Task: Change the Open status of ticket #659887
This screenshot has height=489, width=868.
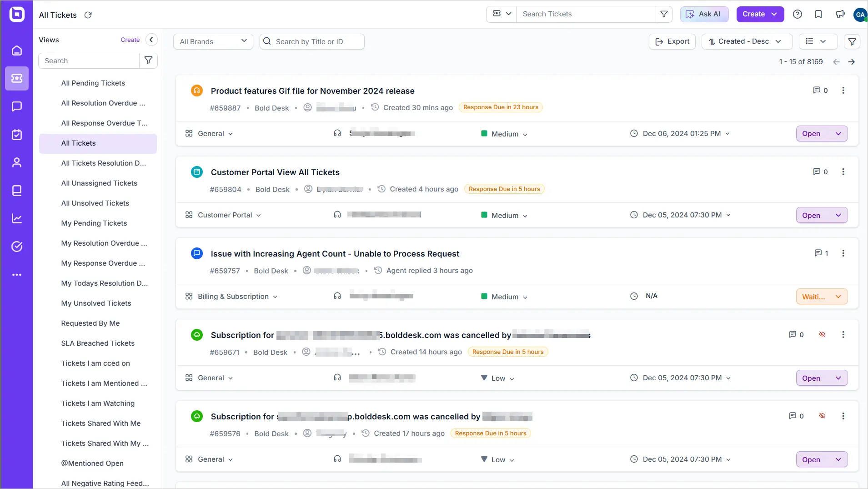Action: coord(822,134)
